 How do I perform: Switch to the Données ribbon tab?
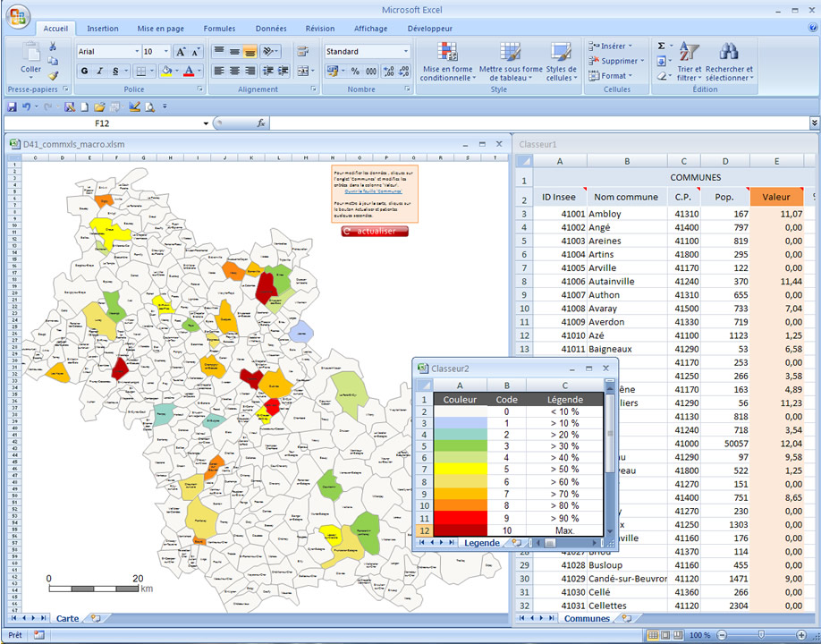(271, 29)
